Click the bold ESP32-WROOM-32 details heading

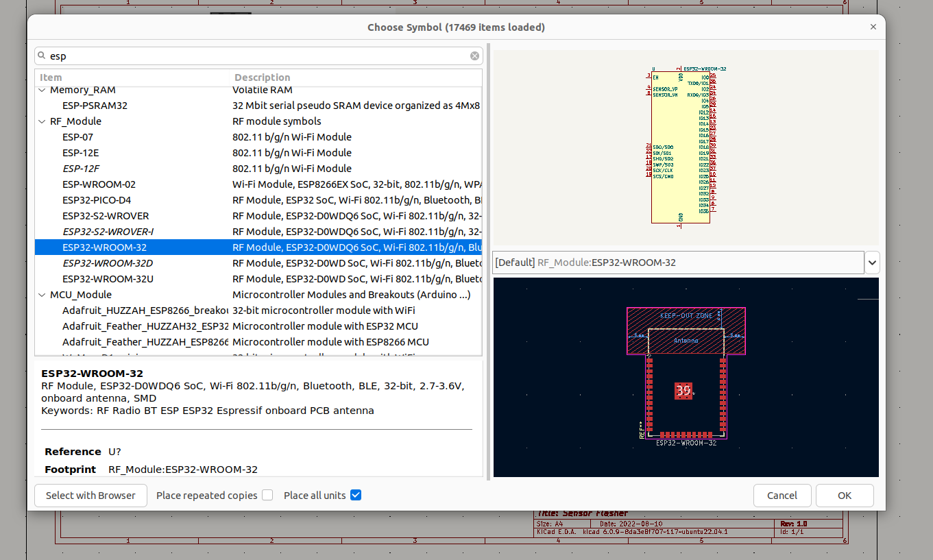coord(92,374)
